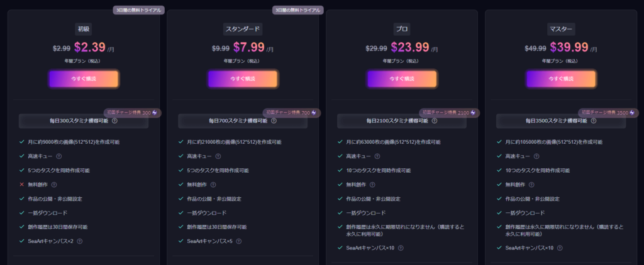The image size is (644, 265).
Task: Click help icon beside 毎日3500スタミナ獲得可能
Action: tap(594, 121)
